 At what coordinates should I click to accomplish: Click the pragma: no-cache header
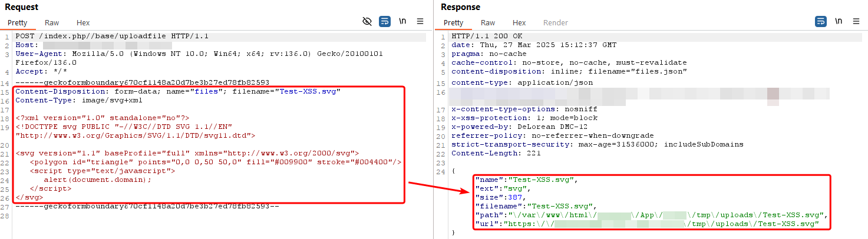pos(489,54)
